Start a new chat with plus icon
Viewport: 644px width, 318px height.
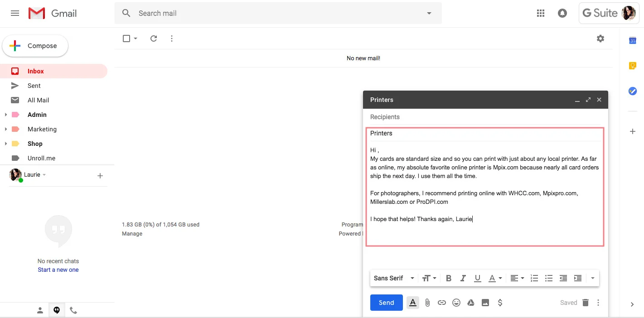click(x=100, y=176)
